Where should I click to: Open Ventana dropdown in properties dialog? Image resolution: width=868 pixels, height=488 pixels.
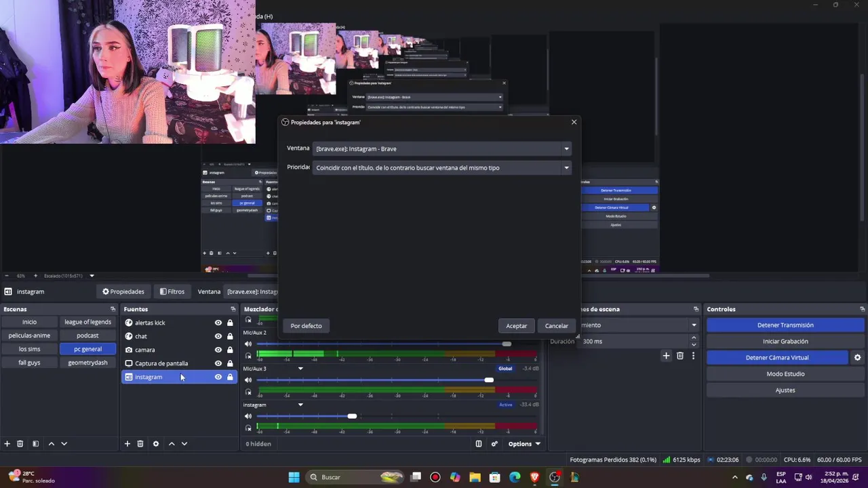tap(442, 148)
